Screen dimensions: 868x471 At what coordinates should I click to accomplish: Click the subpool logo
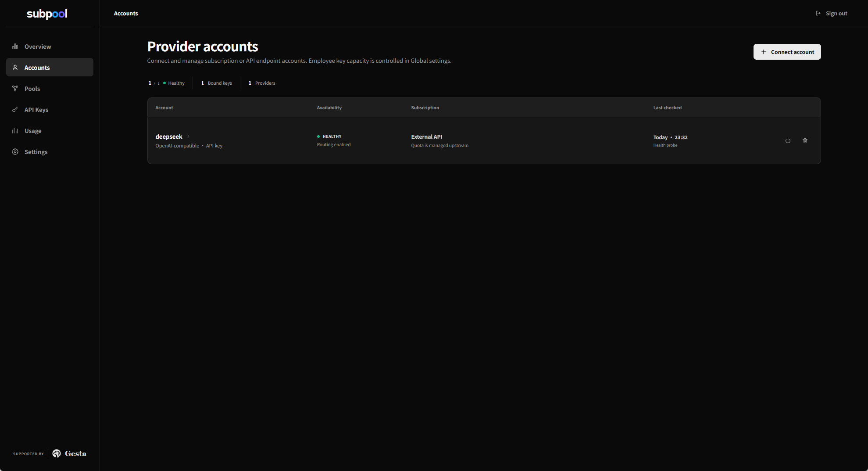pos(47,14)
